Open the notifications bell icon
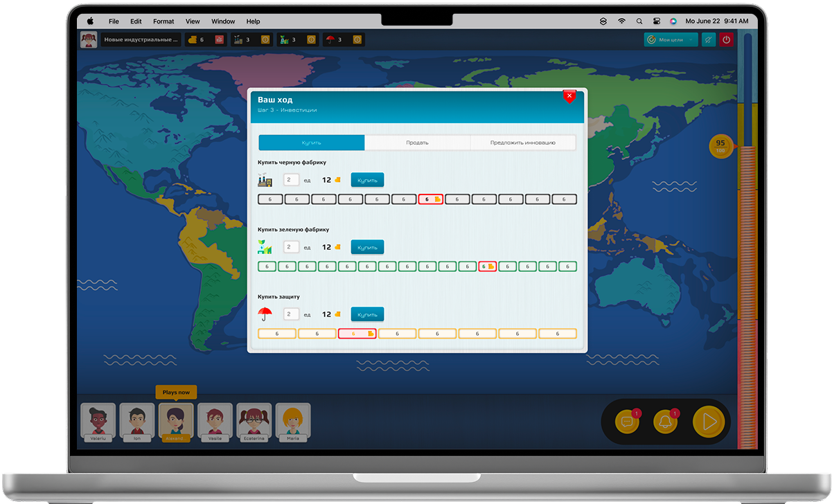The height and width of the screenshot is (504, 832). pyautogui.click(x=665, y=422)
